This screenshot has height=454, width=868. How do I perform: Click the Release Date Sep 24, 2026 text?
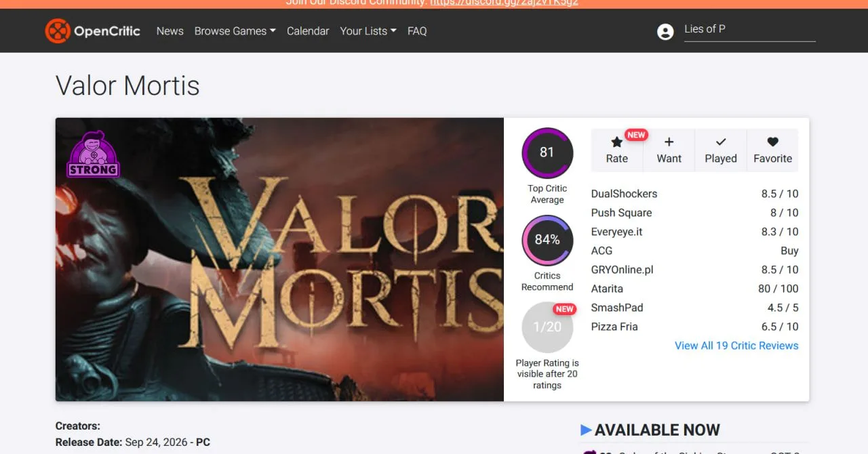(133, 442)
